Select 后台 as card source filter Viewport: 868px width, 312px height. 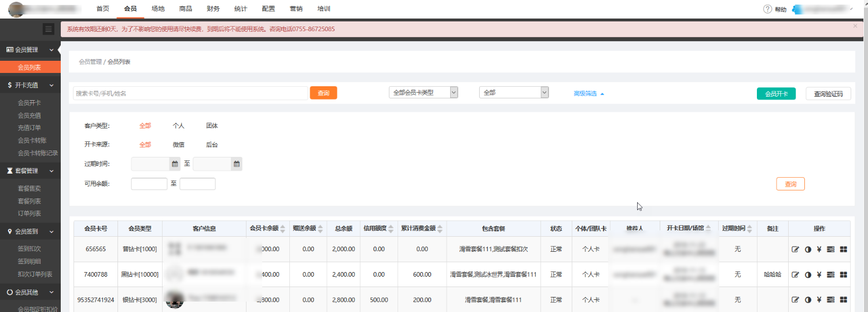pyautogui.click(x=212, y=145)
